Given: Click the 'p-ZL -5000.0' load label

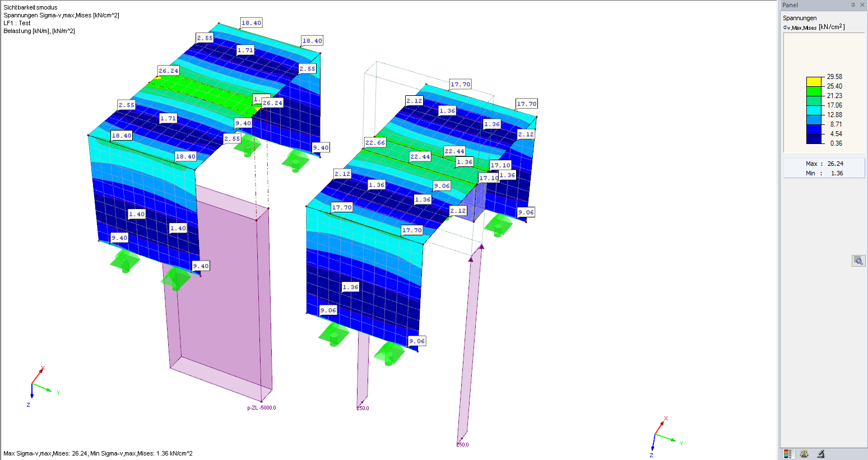Looking at the screenshot, I should click(262, 408).
